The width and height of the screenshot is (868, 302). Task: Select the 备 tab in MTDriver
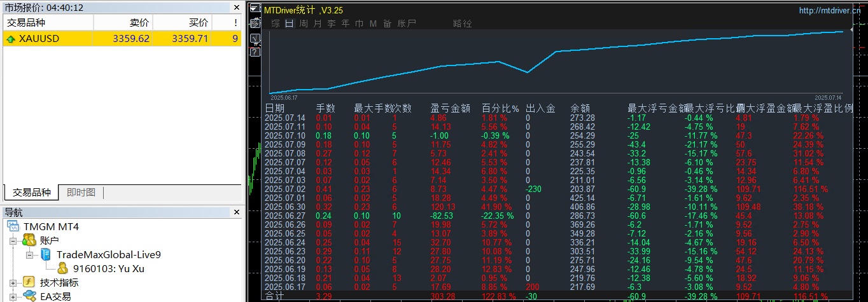point(388,24)
